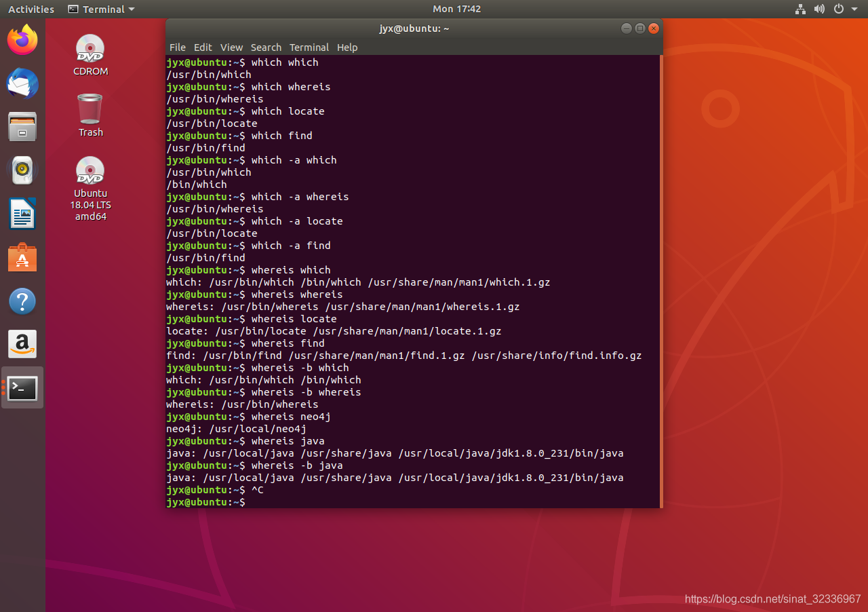This screenshot has width=868, height=612.
Task: Open the Help menu in Terminal
Action: pos(347,47)
